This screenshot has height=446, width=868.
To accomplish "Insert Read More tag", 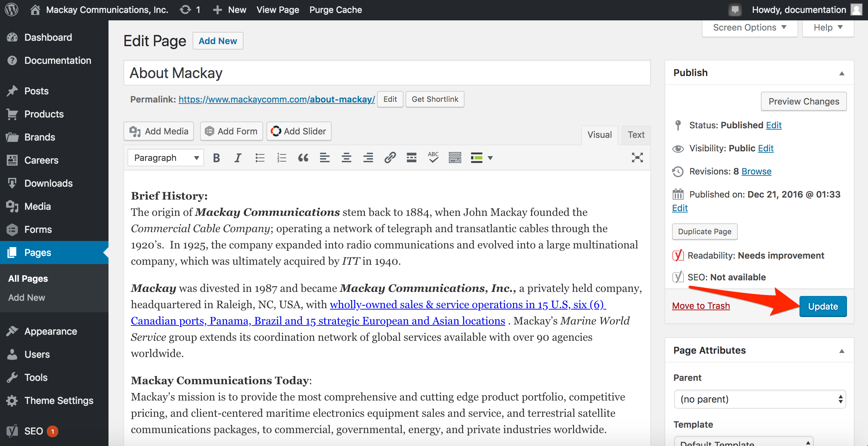I will tap(412, 158).
